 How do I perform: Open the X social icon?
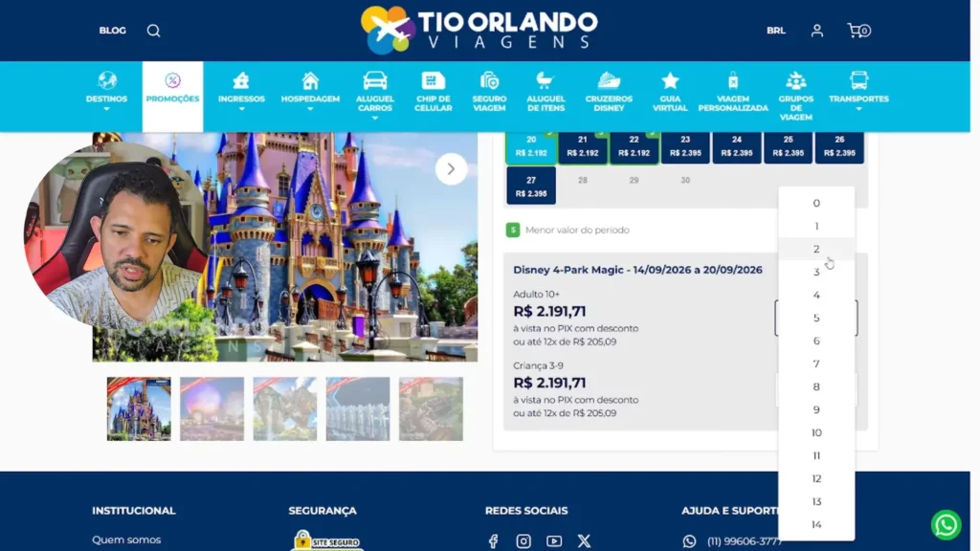coord(584,541)
